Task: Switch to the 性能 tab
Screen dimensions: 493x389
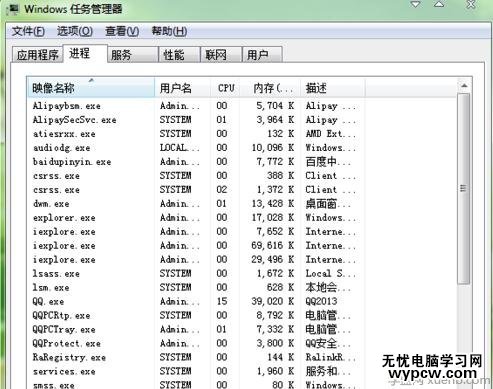Action: point(179,55)
